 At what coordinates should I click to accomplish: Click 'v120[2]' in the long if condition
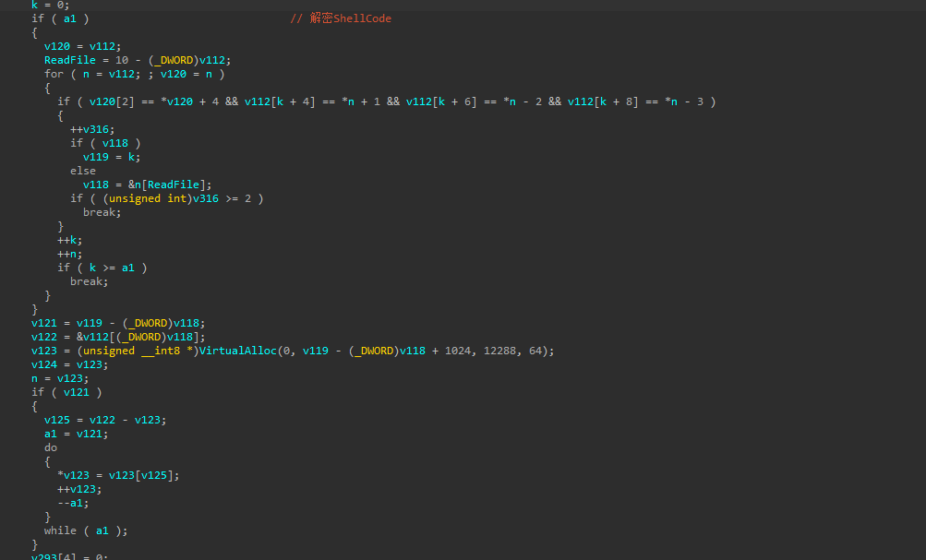click(x=113, y=101)
